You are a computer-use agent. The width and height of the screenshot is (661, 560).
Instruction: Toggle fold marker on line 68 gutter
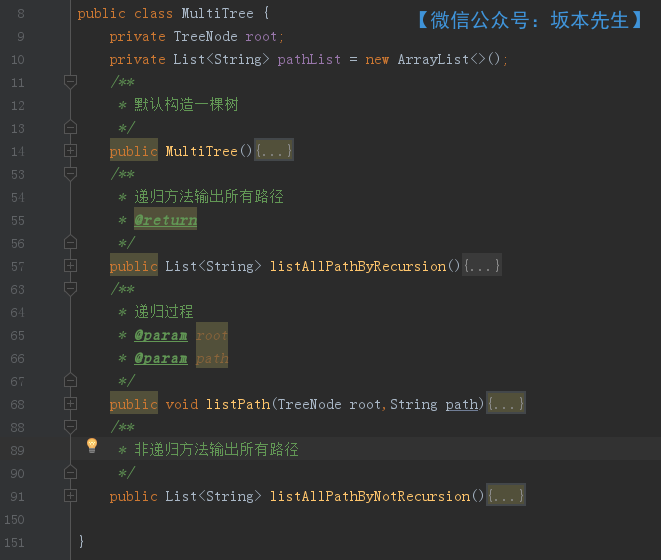[70, 404]
